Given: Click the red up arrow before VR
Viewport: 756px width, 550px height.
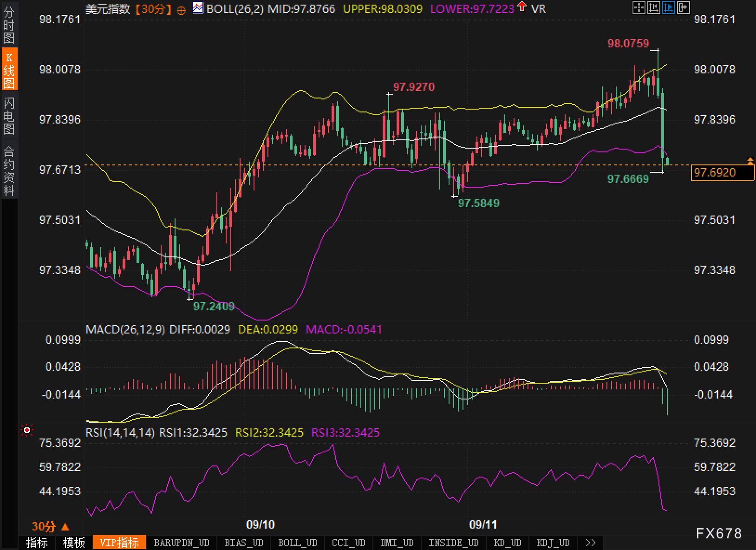Looking at the screenshot, I should tap(522, 7).
